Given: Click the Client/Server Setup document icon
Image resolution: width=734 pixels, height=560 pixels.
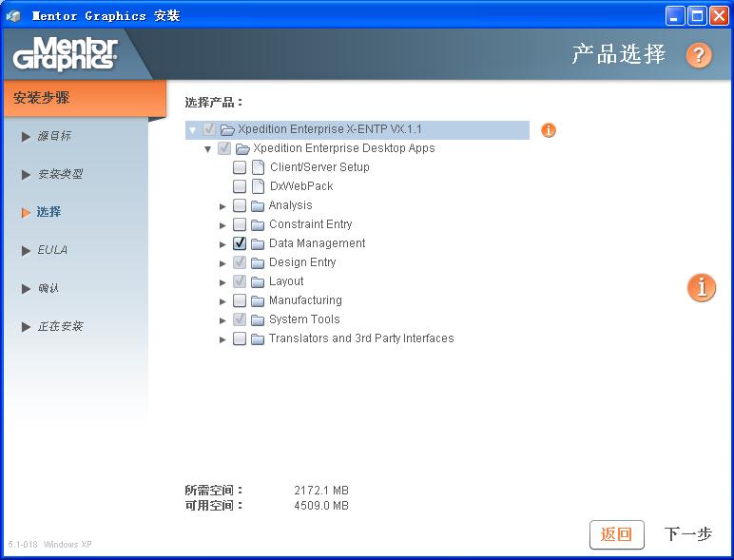Looking at the screenshot, I should pos(258,167).
